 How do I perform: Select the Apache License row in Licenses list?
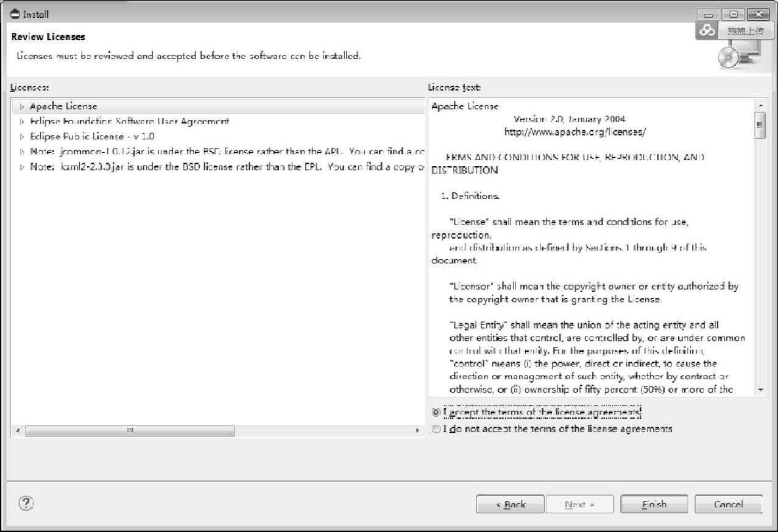[x=217, y=107]
